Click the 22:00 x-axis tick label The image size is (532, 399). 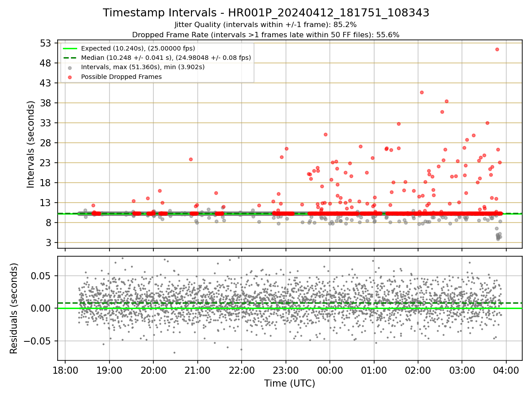(x=242, y=370)
